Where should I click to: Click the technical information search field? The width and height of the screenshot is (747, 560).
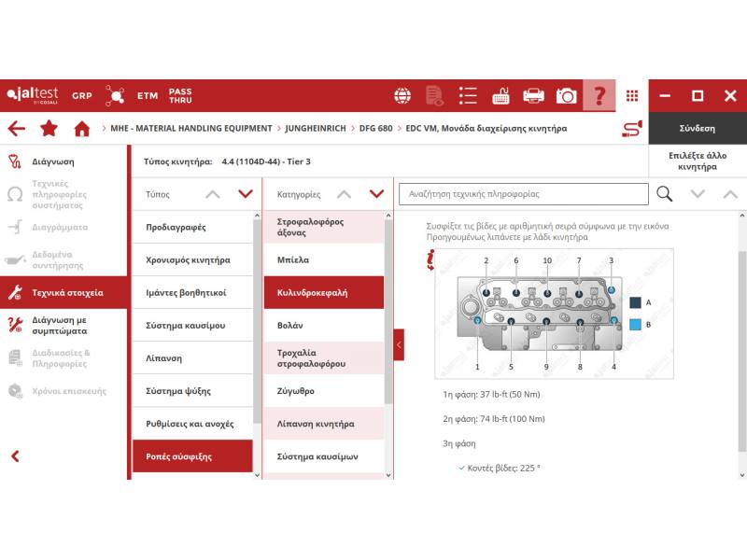click(523, 194)
